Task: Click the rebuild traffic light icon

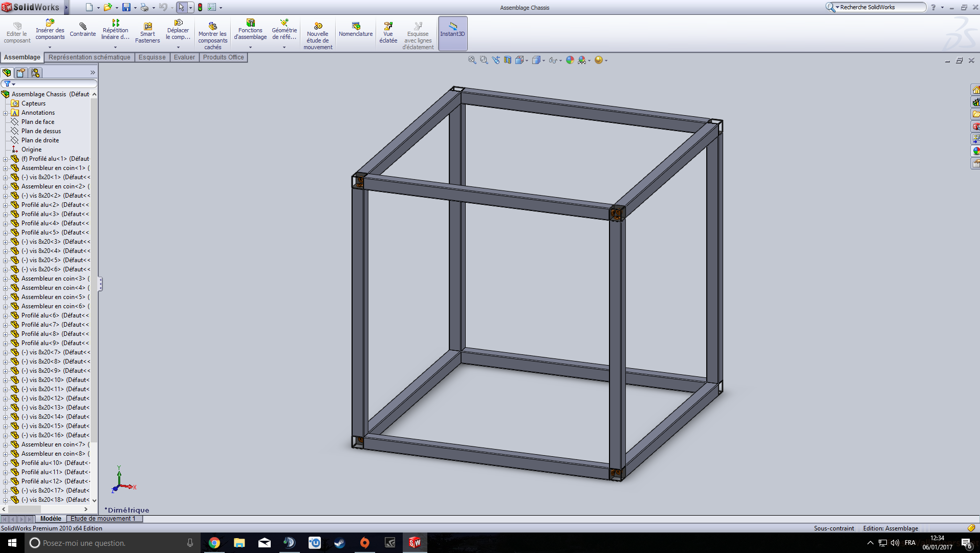Action: coord(200,7)
